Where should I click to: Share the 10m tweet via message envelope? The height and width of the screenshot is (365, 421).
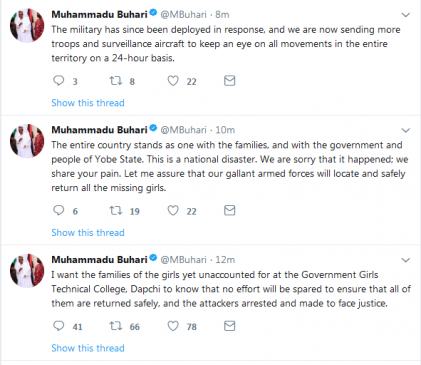click(x=230, y=210)
